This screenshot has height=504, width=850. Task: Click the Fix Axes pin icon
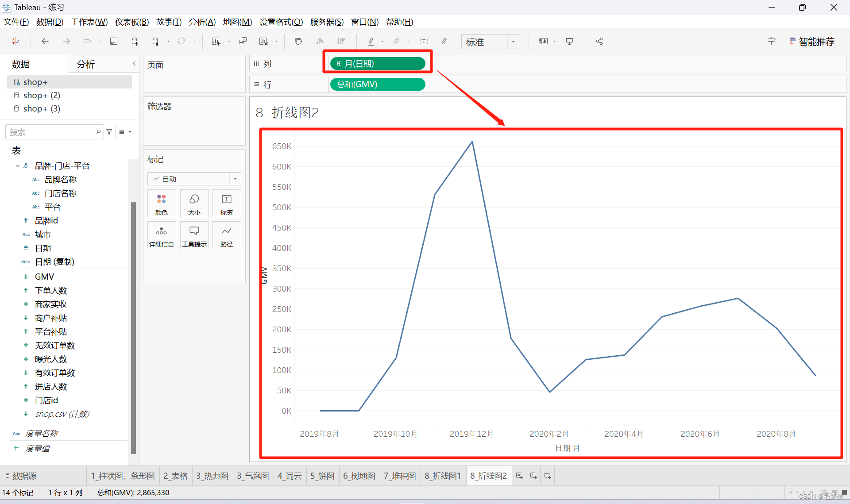(x=444, y=41)
